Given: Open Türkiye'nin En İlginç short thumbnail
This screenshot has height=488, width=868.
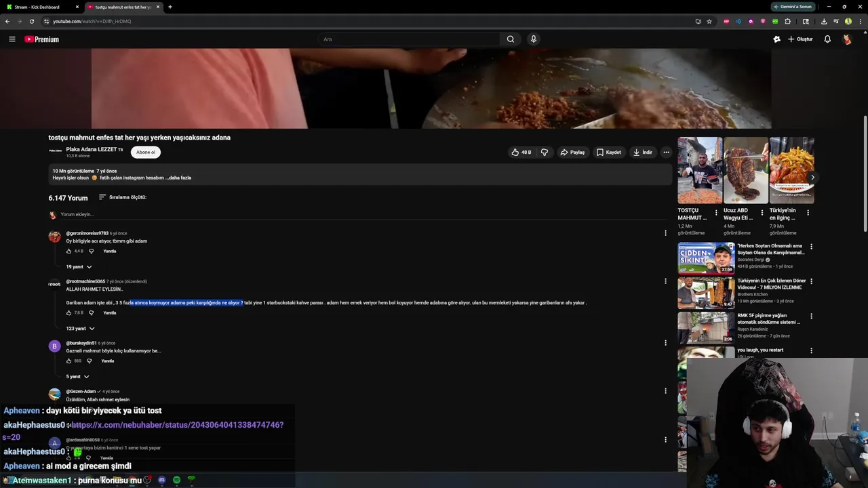Looking at the screenshot, I should click(x=791, y=170).
